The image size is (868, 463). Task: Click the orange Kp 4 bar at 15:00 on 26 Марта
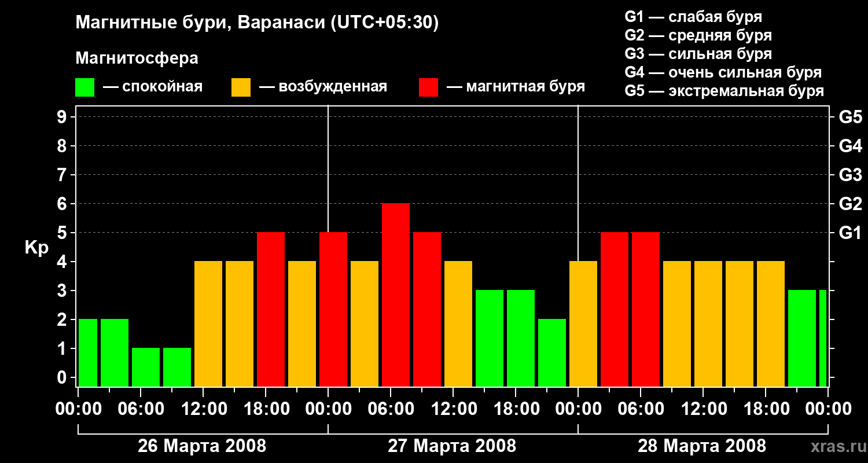[x=240, y=324]
